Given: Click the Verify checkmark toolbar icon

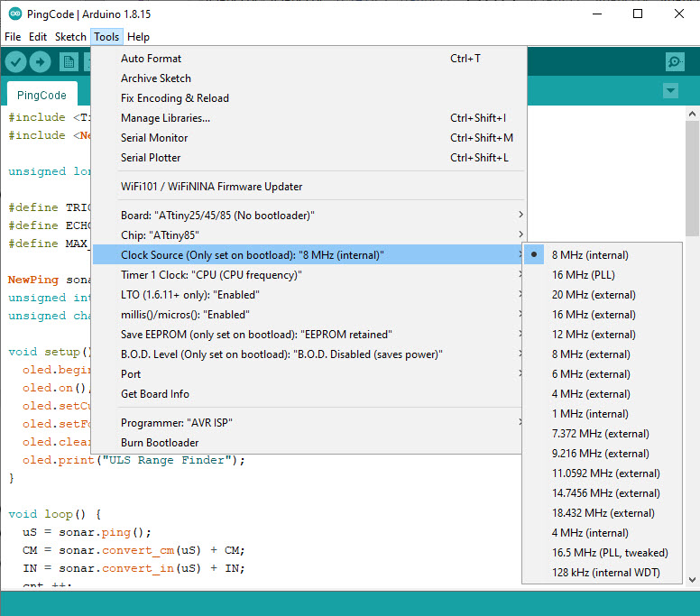Looking at the screenshot, I should 15,61.
